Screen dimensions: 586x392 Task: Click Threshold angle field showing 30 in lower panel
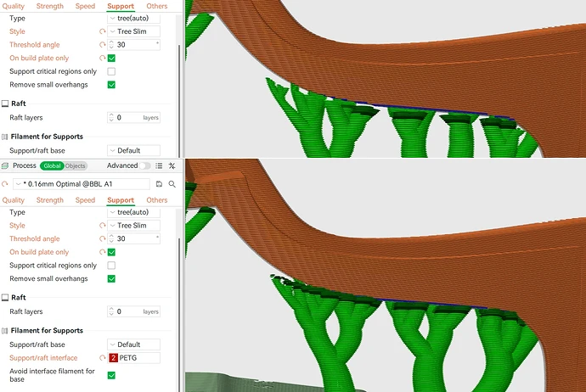pos(134,238)
